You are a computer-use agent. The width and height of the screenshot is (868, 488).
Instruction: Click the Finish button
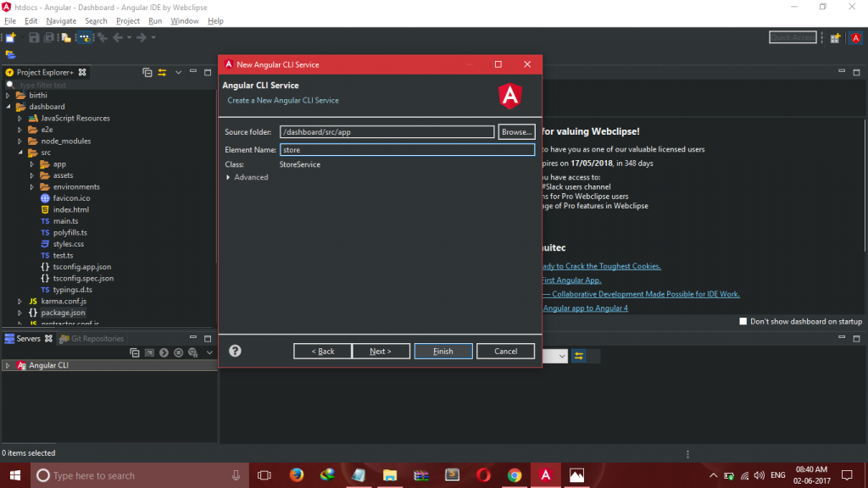click(x=442, y=351)
